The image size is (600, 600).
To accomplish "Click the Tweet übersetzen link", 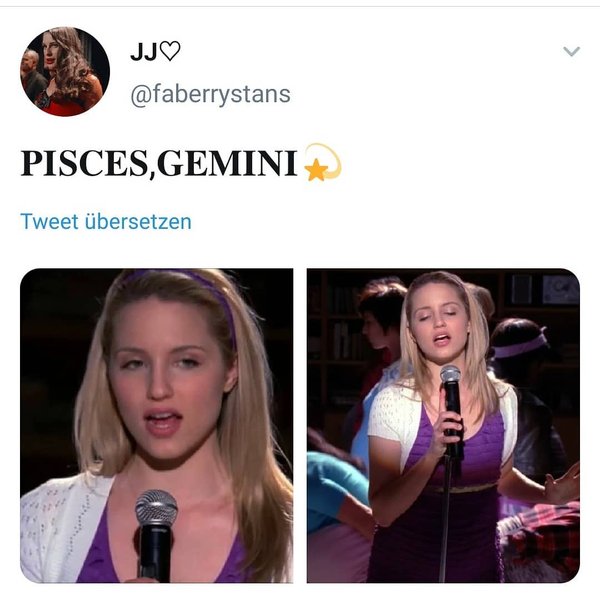I will pos(106,222).
